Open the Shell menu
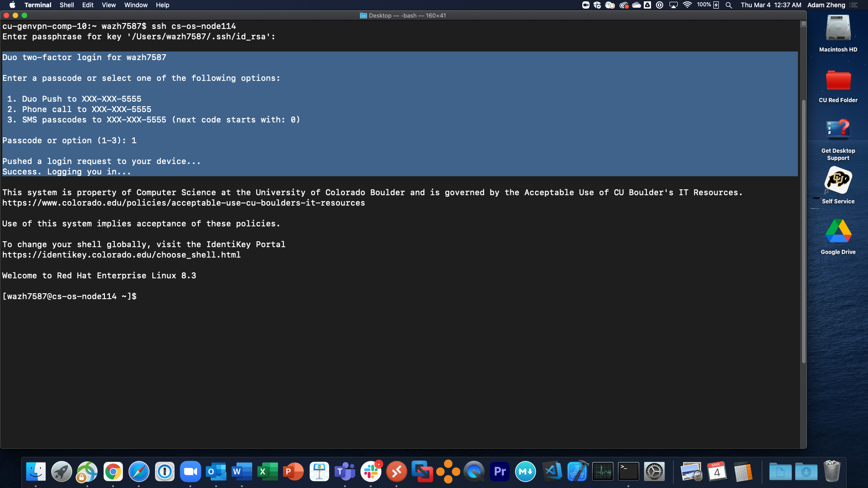 (66, 5)
